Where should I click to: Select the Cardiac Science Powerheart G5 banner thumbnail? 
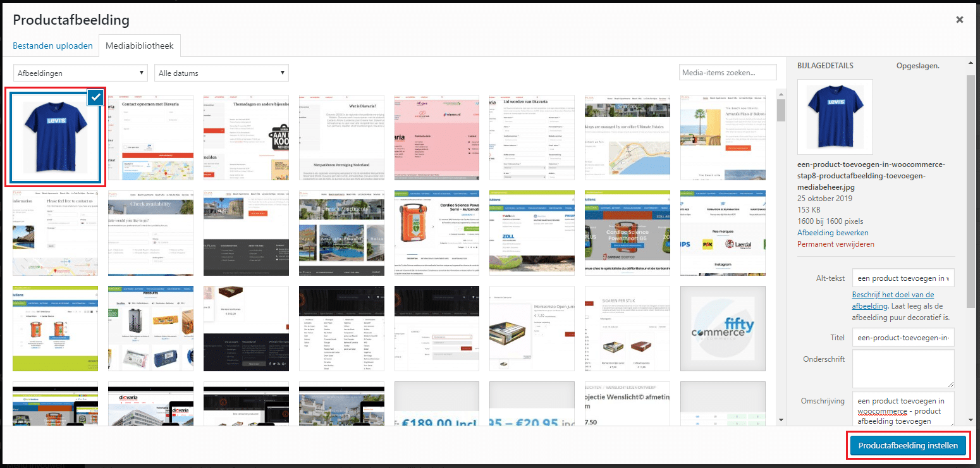[x=627, y=233]
